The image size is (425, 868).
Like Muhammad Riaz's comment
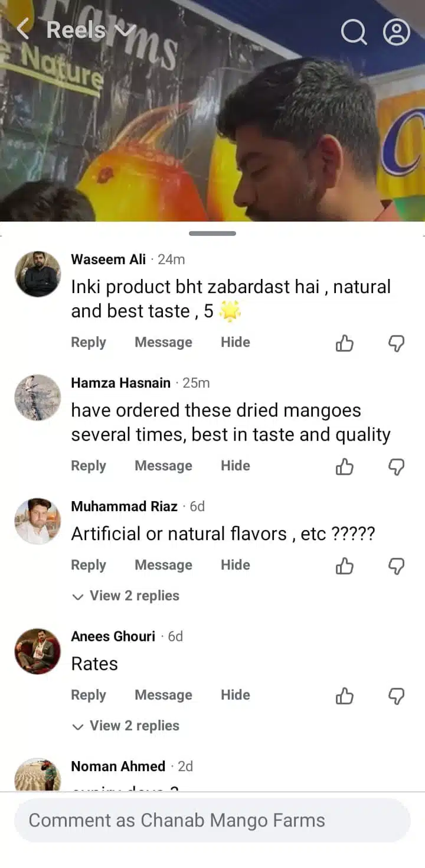[x=345, y=566]
